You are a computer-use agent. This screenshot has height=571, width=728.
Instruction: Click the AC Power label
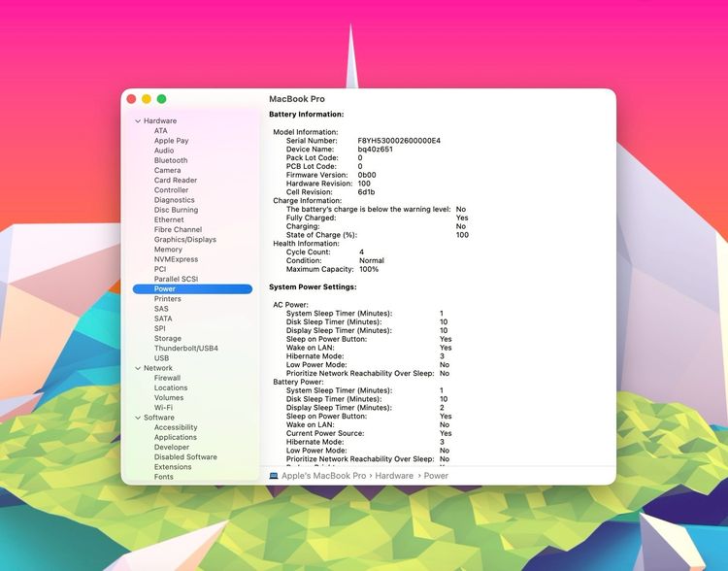pos(290,305)
